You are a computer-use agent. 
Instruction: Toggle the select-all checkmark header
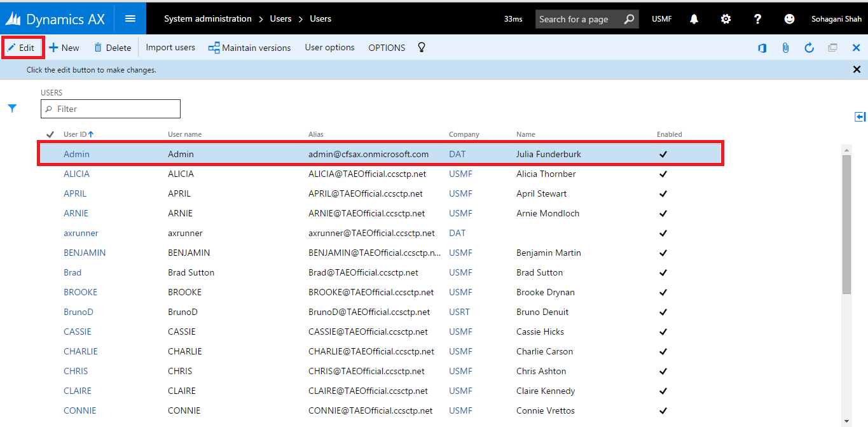pos(50,134)
